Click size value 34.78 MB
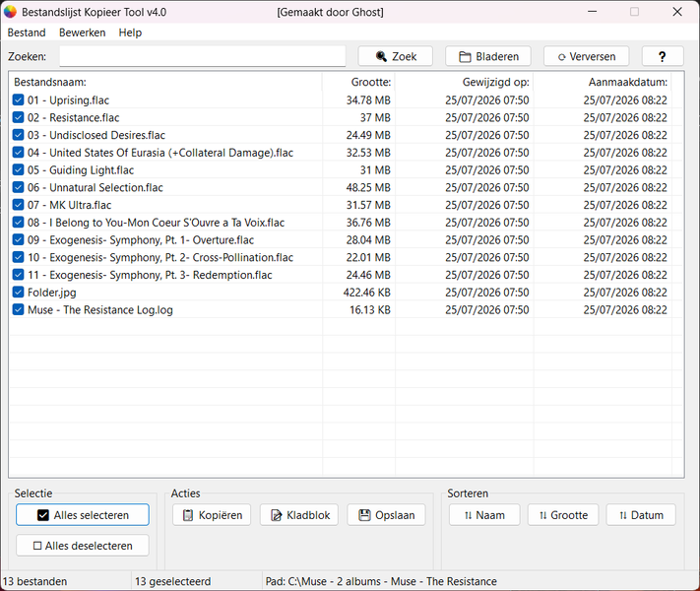700x591 pixels. pyautogui.click(x=368, y=100)
